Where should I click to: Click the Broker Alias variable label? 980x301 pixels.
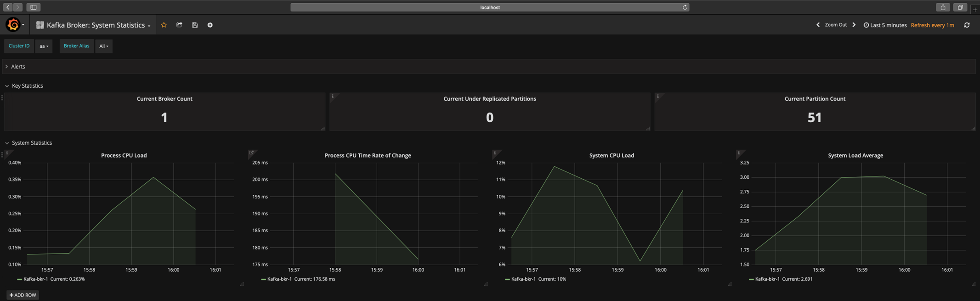76,46
